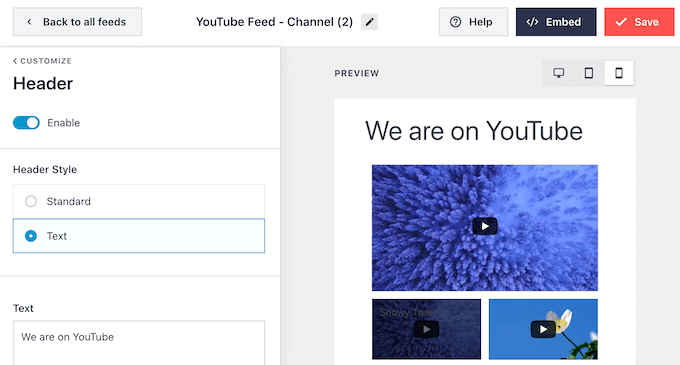Switch preview to tablet view icon
This screenshot has width=680, height=365.
point(588,73)
